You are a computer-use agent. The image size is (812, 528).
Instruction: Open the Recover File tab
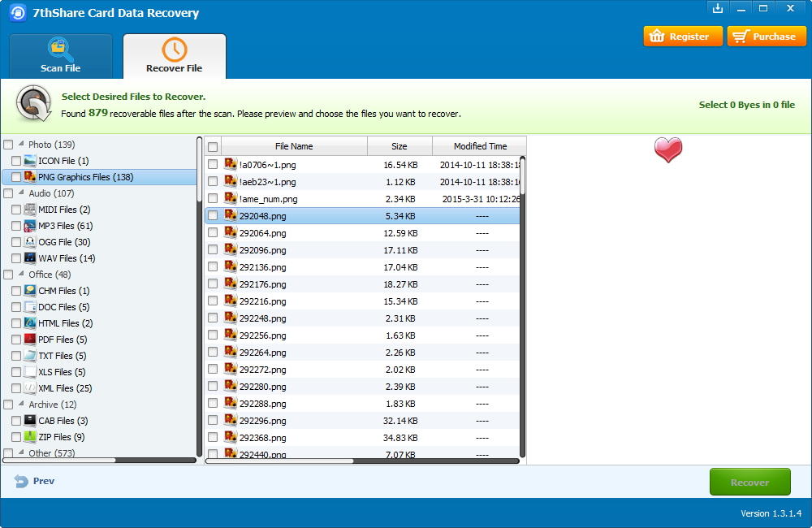pos(174,56)
